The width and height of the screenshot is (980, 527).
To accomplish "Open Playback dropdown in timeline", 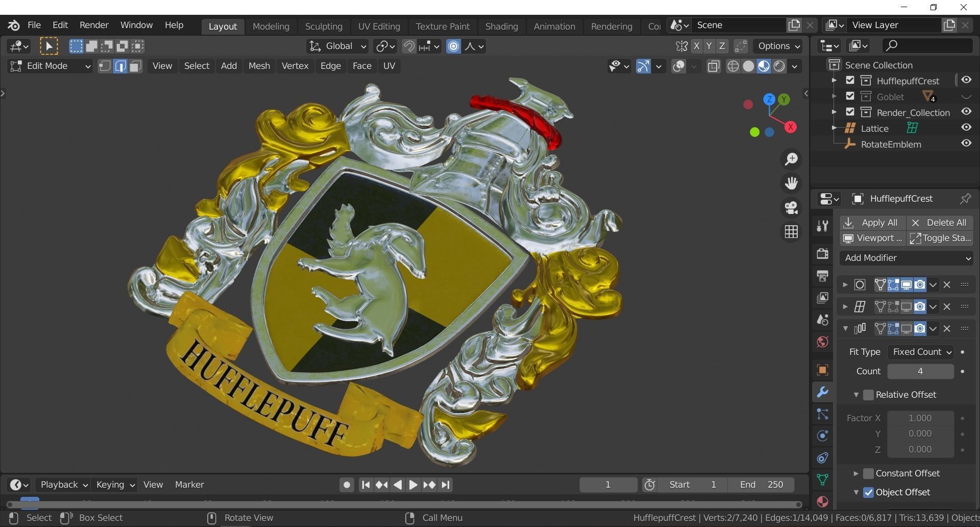I will (64, 485).
